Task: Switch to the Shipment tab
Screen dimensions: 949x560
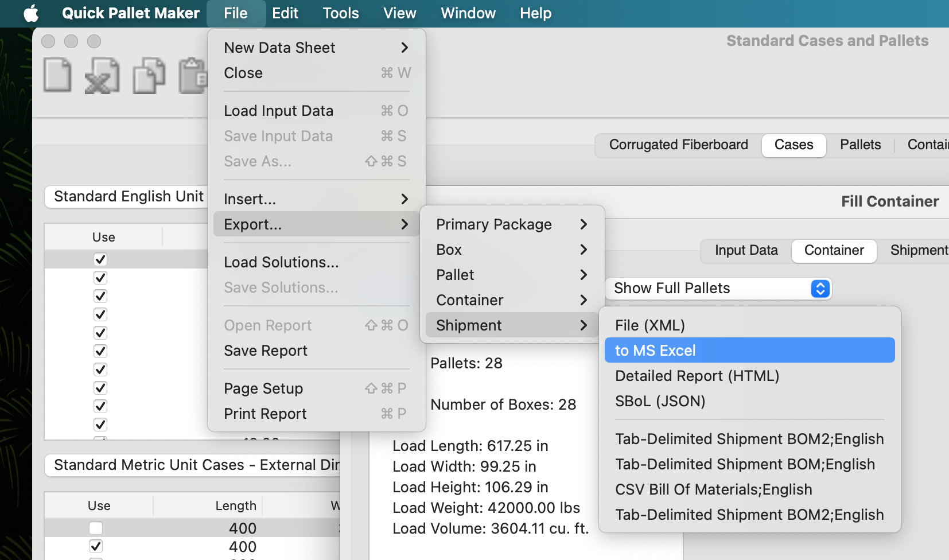Action: [919, 250]
